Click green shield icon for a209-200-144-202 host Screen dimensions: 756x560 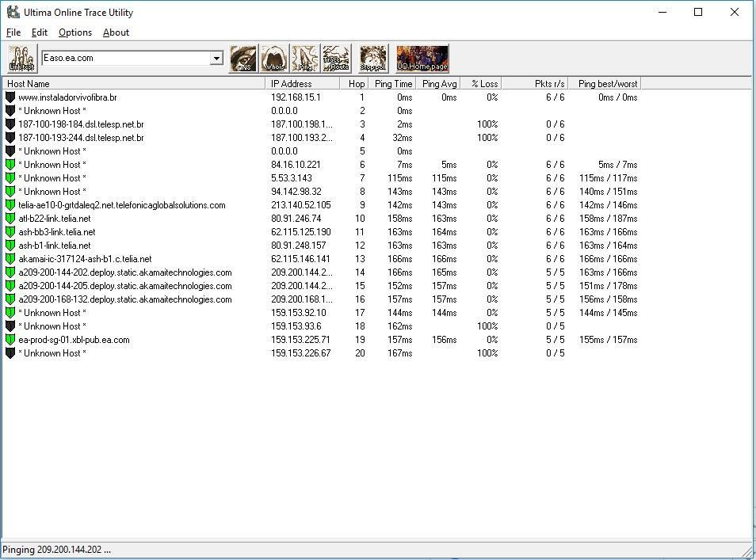[10, 272]
